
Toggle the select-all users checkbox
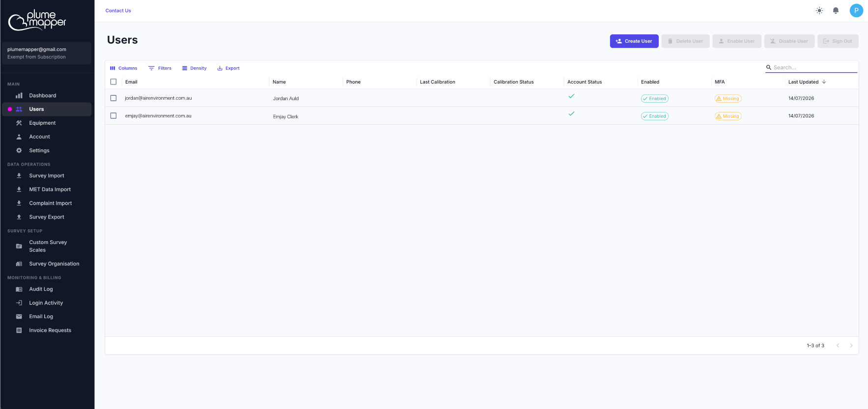point(113,82)
